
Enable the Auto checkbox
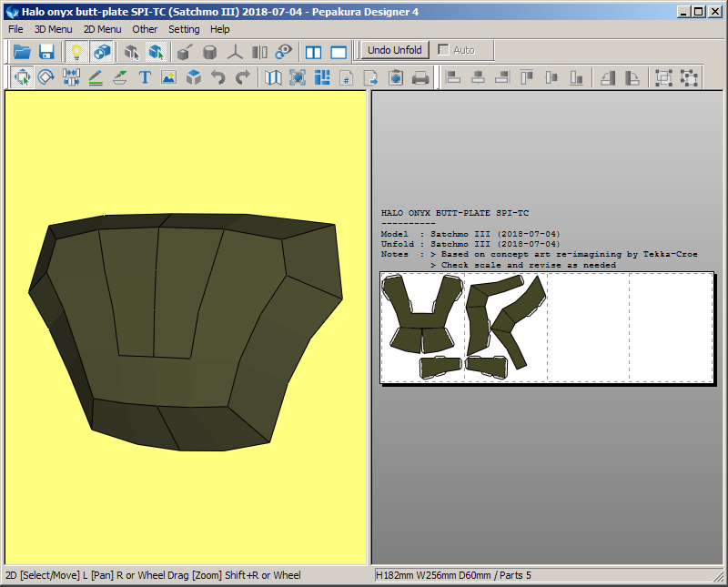444,50
